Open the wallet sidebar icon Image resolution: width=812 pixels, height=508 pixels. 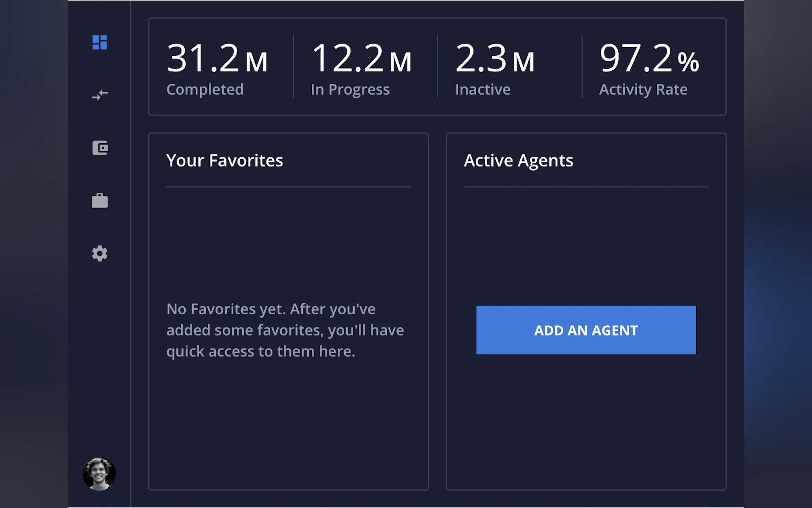(x=100, y=148)
